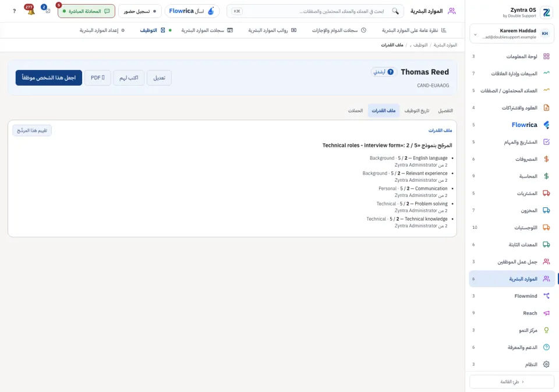Click the الموارد البشرية breadcrumb link

tap(445, 45)
